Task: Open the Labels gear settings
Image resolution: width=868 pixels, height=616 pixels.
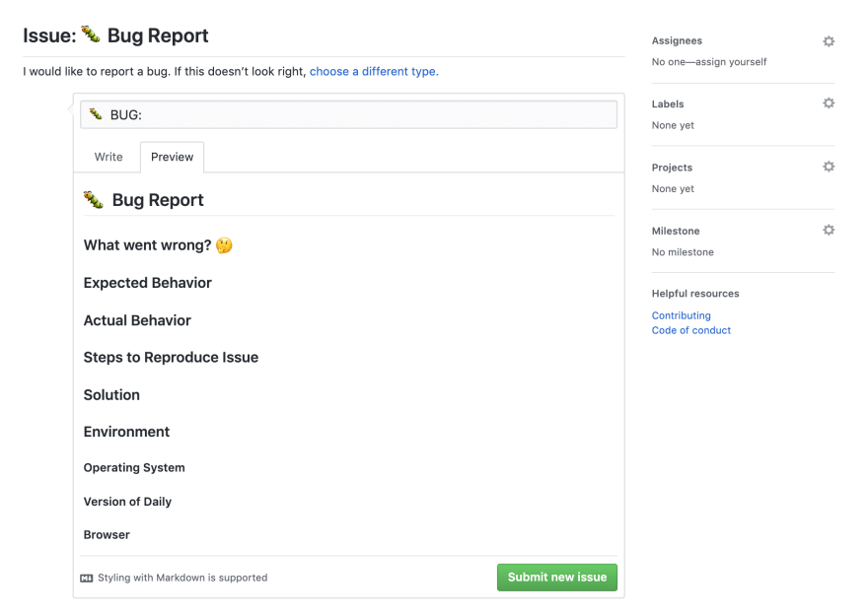Action: pos(829,103)
